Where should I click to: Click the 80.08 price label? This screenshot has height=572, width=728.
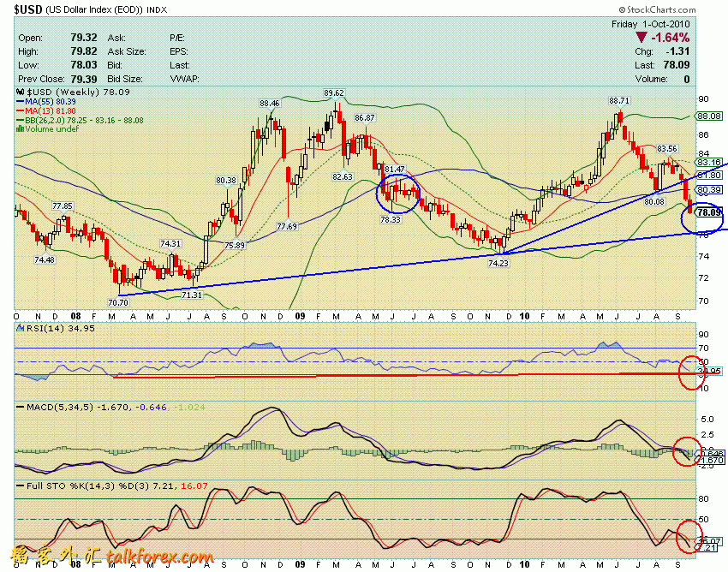[x=654, y=202]
